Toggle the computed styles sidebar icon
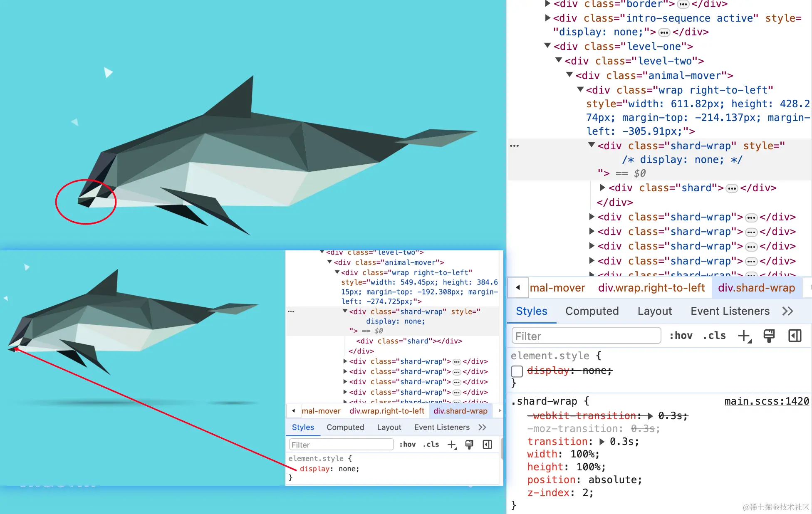Viewport: 812px width, 514px height. pos(795,336)
